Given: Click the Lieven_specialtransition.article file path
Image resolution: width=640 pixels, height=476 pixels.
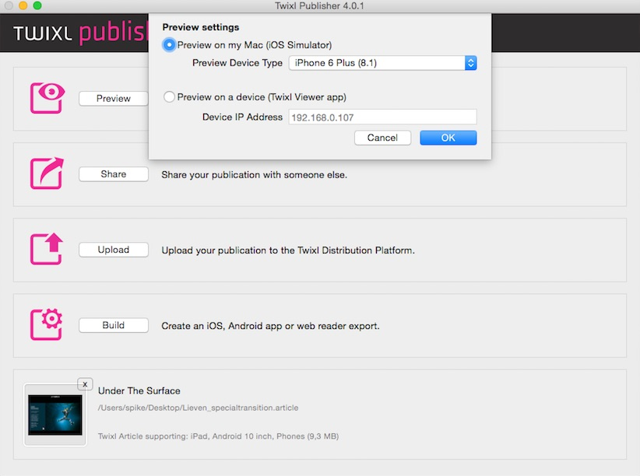Looking at the screenshot, I should pos(198,408).
